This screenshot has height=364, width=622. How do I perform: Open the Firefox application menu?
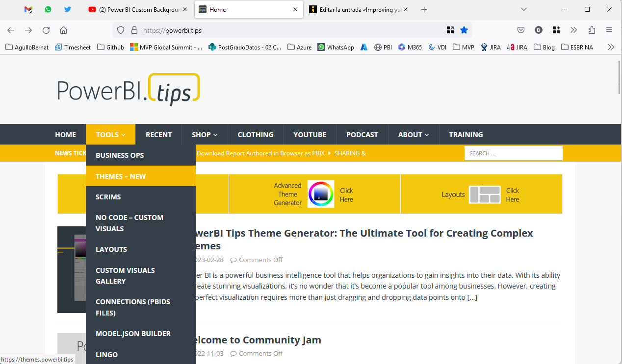coord(609,30)
